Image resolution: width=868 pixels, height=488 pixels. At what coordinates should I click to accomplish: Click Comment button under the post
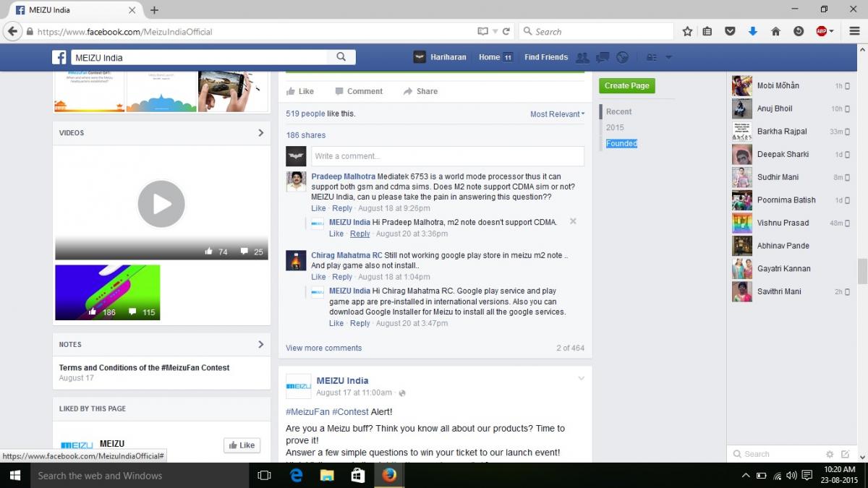point(359,92)
